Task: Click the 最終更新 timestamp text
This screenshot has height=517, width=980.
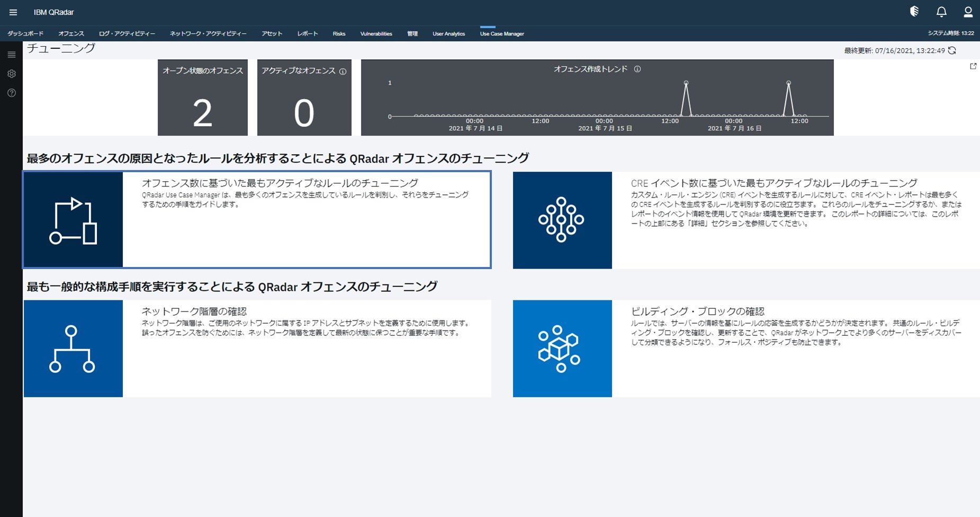Action: (894, 51)
